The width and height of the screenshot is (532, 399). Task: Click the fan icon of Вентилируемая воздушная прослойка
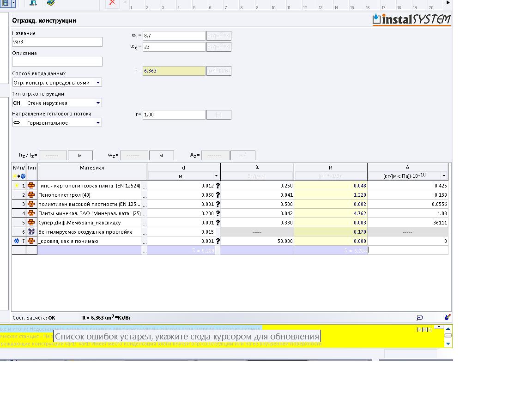(x=31, y=232)
